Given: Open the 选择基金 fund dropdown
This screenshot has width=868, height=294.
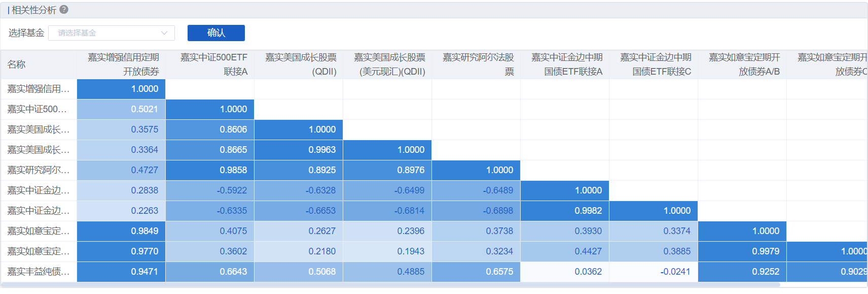Looking at the screenshot, I should point(106,33).
